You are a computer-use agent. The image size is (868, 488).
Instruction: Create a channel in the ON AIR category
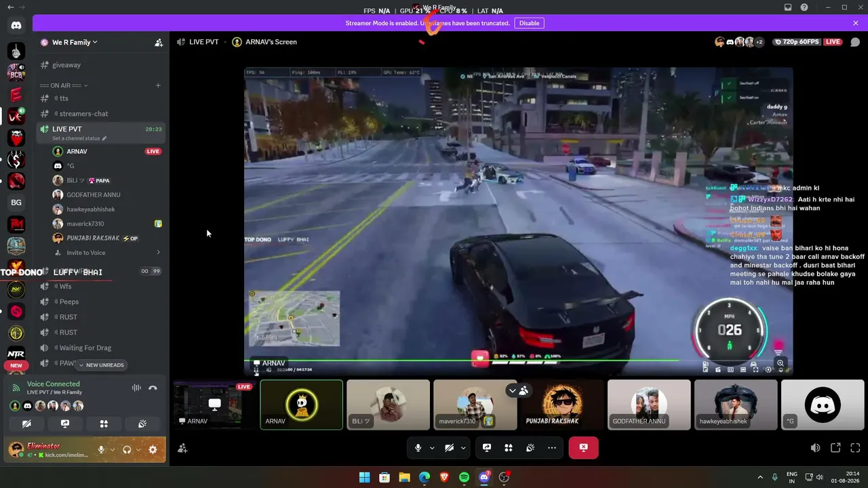tap(158, 85)
